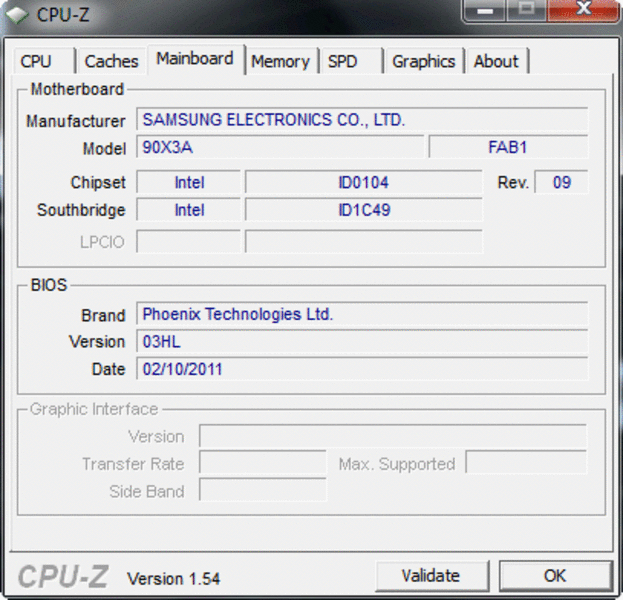Open the Caches tab
623x600 pixels.
(x=111, y=61)
